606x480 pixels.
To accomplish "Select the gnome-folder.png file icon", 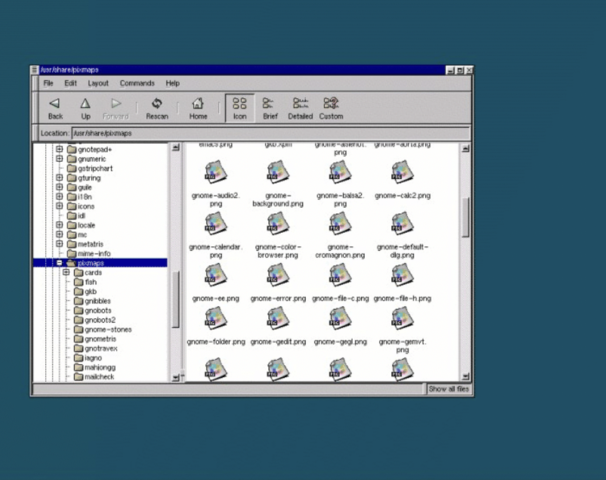I will pos(216,318).
